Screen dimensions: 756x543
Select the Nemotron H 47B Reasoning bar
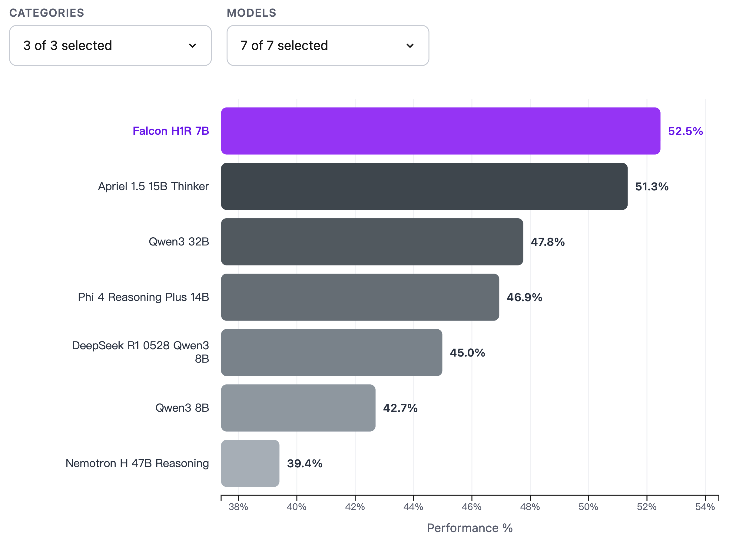[x=250, y=463]
